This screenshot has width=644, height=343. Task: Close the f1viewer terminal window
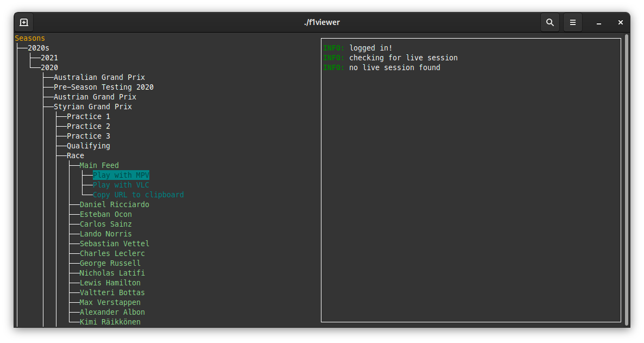(621, 22)
